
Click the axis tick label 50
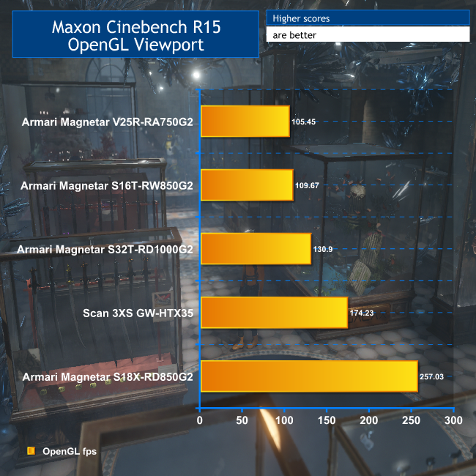242,420
